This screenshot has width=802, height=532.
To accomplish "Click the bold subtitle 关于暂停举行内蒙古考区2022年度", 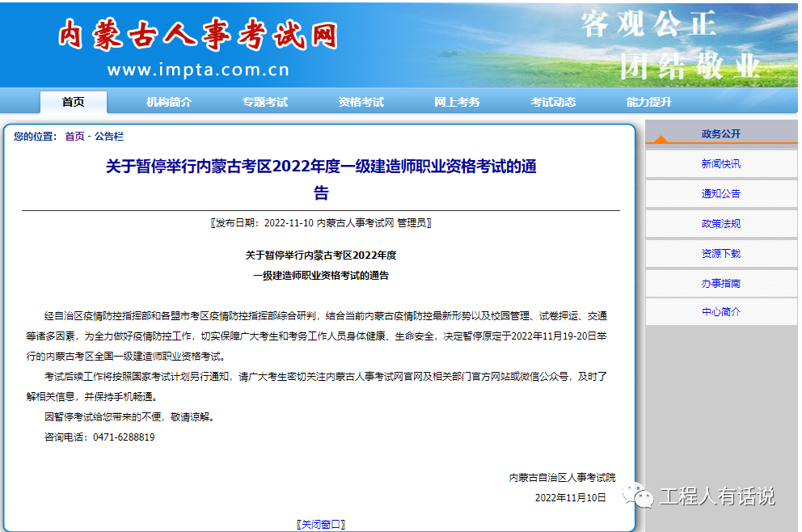I will pyautogui.click(x=321, y=255).
